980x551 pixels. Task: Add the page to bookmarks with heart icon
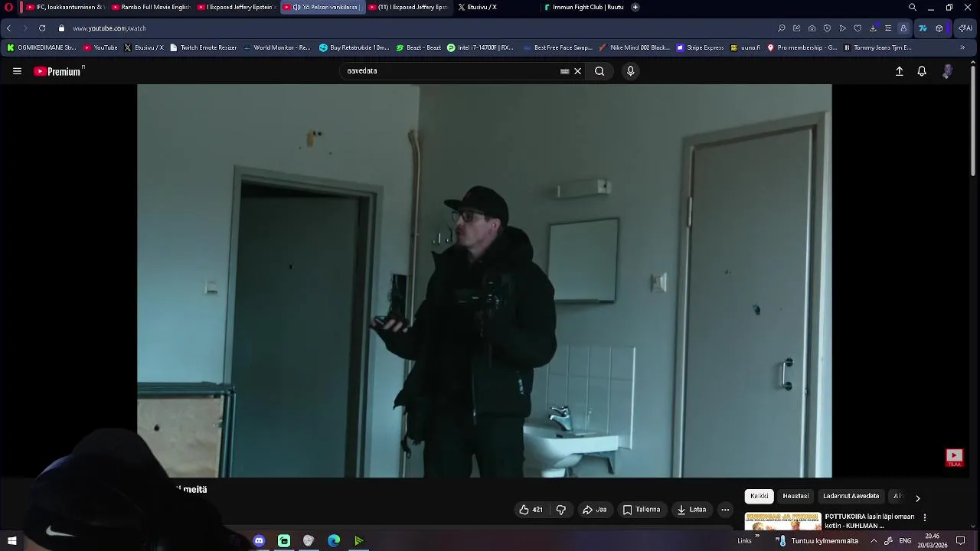point(857,28)
